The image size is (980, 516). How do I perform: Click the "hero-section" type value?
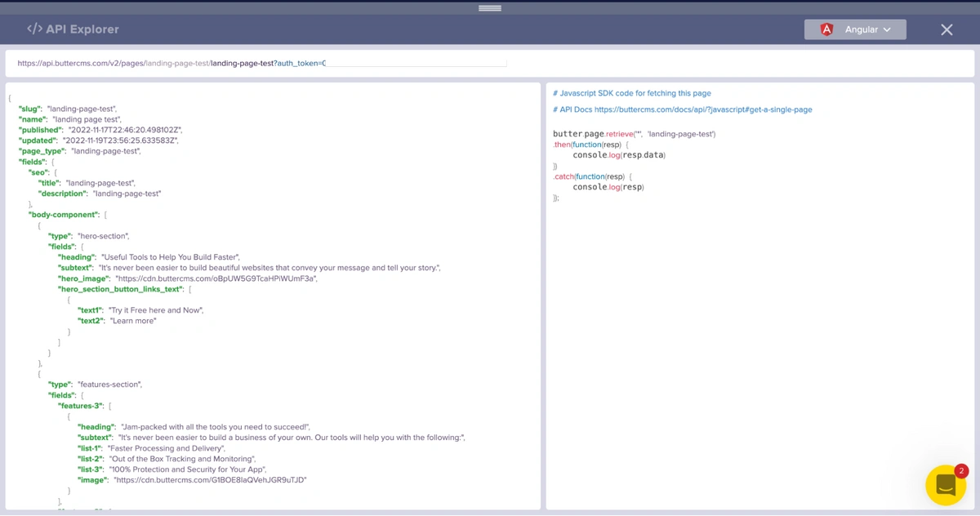pos(103,236)
